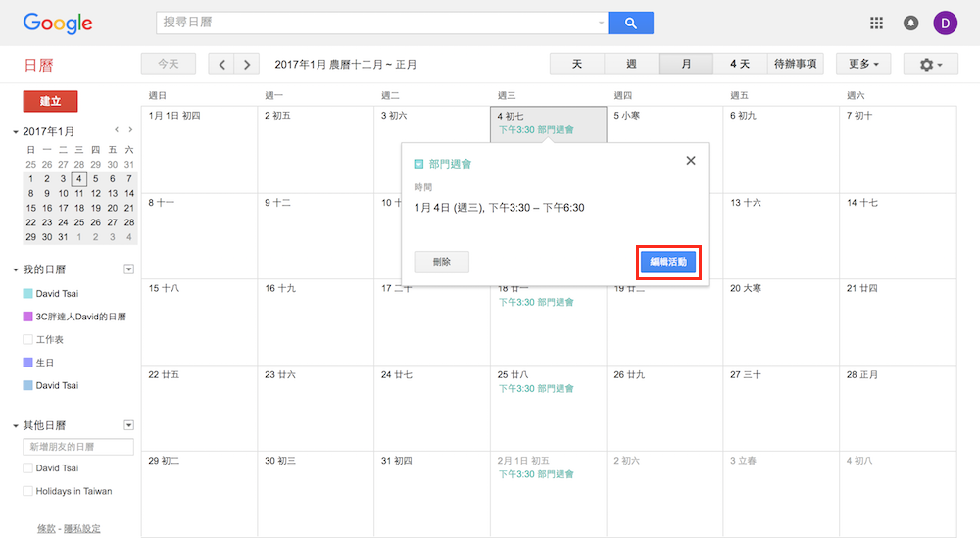The width and height of the screenshot is (980, 538).
Task: Click the 3C胖達人David的日曆 color swatch
Action: click(x=27, y=318)
